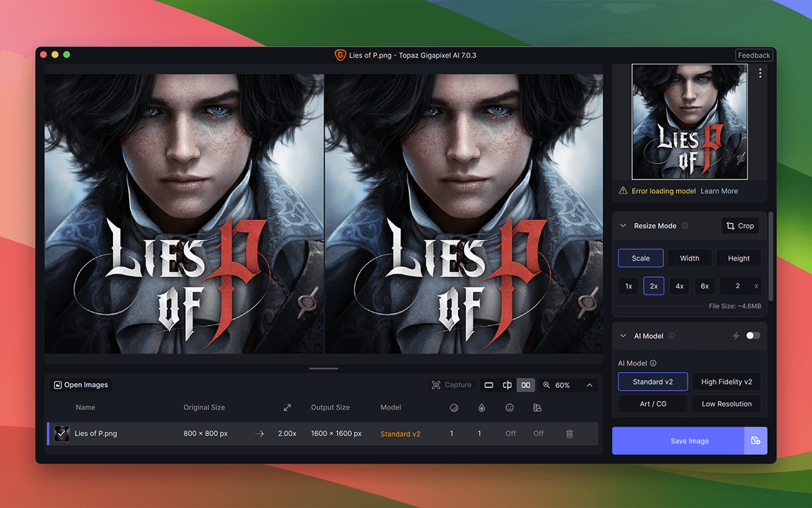Click the Error loading model warning text
The image size is (812, 508).
coord(664,191)
